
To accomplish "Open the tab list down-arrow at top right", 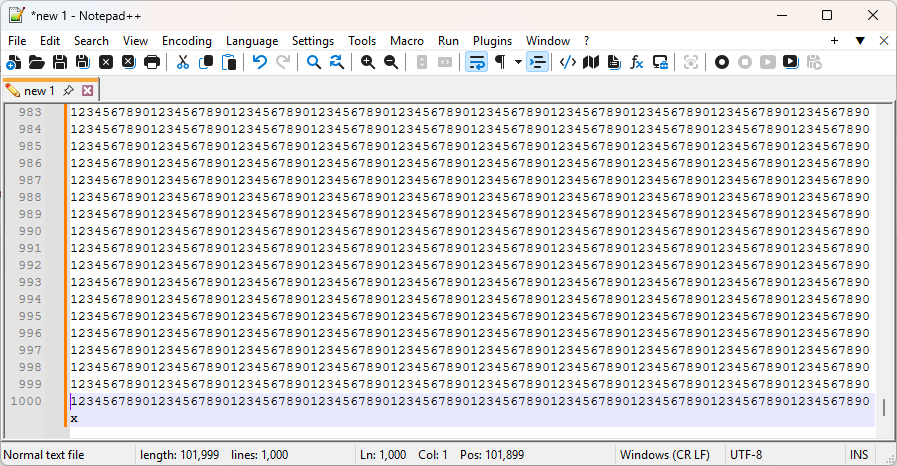I will coord(859,41).
